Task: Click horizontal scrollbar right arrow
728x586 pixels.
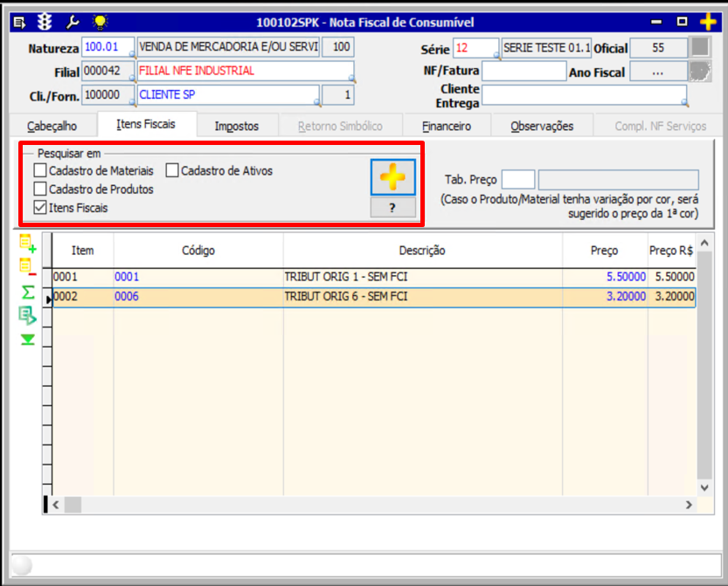Action: click(689, 504)
